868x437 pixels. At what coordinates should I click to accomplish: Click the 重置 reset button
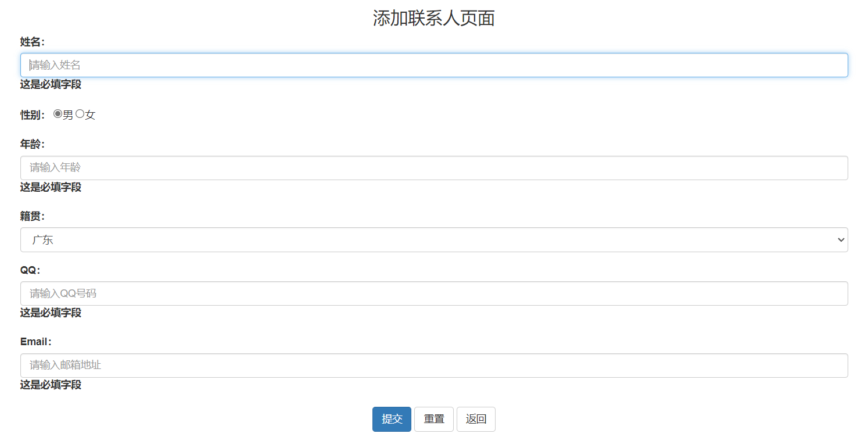point(433,419)
